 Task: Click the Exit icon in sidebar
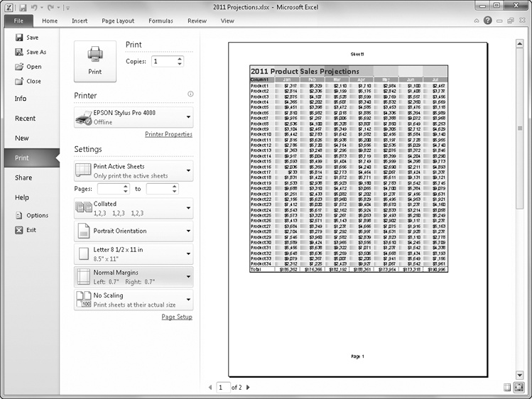(19, 230)
